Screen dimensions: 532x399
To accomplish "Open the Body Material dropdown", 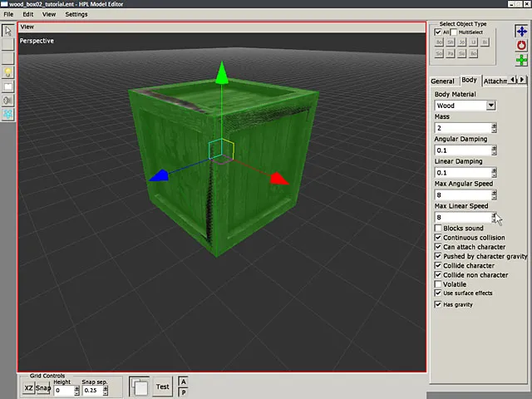I will click(491, 106).
